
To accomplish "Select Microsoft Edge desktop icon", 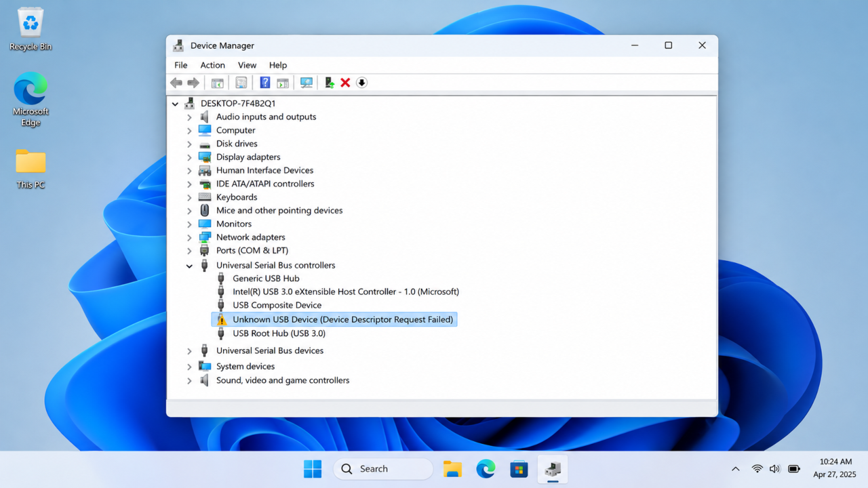I will [31, 99].
